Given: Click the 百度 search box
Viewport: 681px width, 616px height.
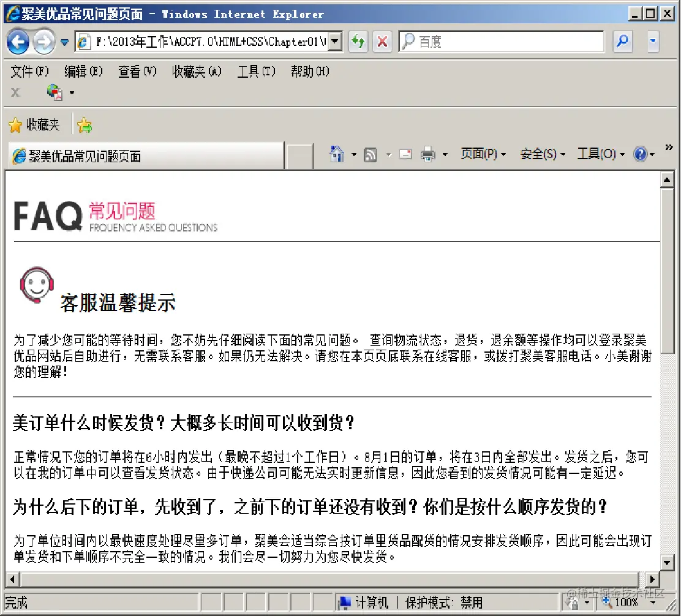Looking at the screenshot, I should [x=502, y=42].
